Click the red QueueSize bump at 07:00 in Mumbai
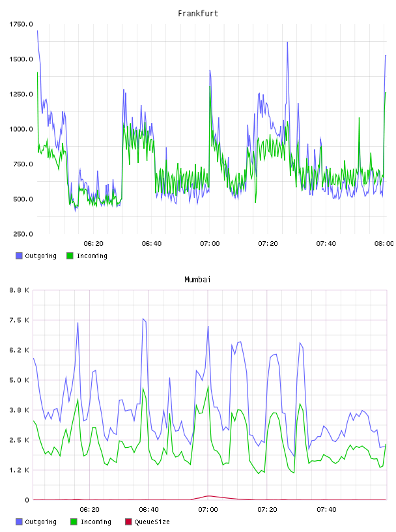 208,496
